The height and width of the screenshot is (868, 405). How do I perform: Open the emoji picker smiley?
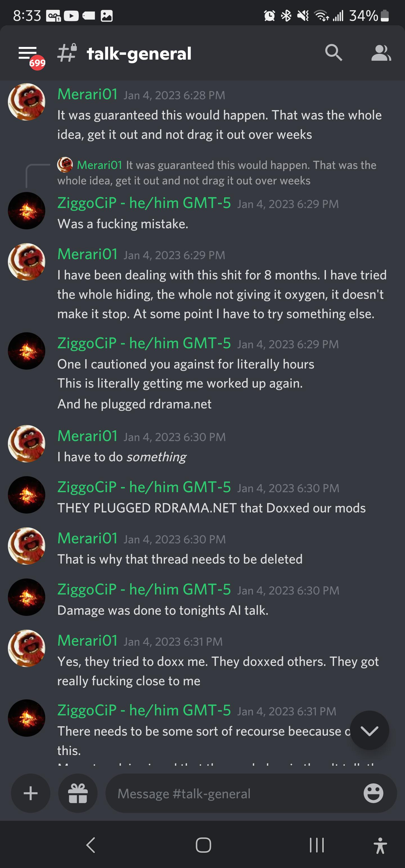pyautogui.click(x=373, y=793)
